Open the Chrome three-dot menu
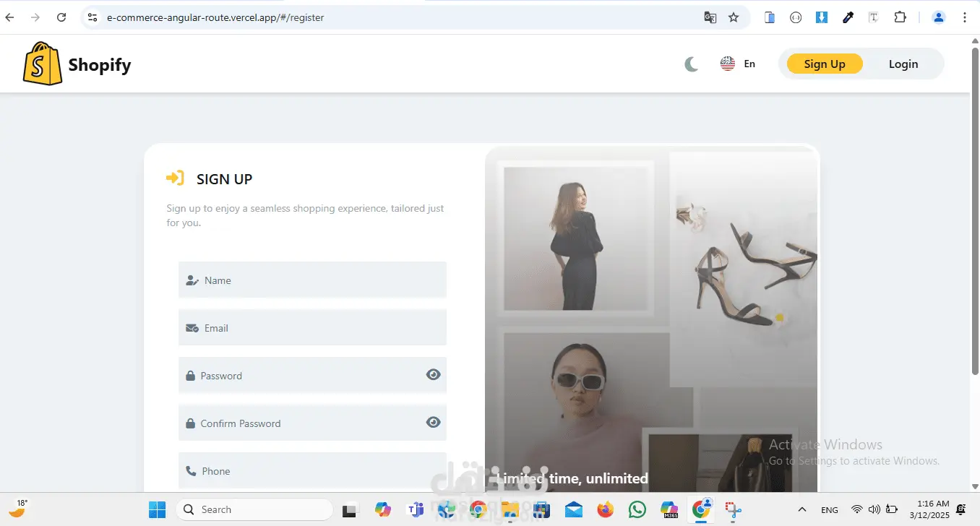This screenshot has width=980, height=526. (x=965, y=17)
